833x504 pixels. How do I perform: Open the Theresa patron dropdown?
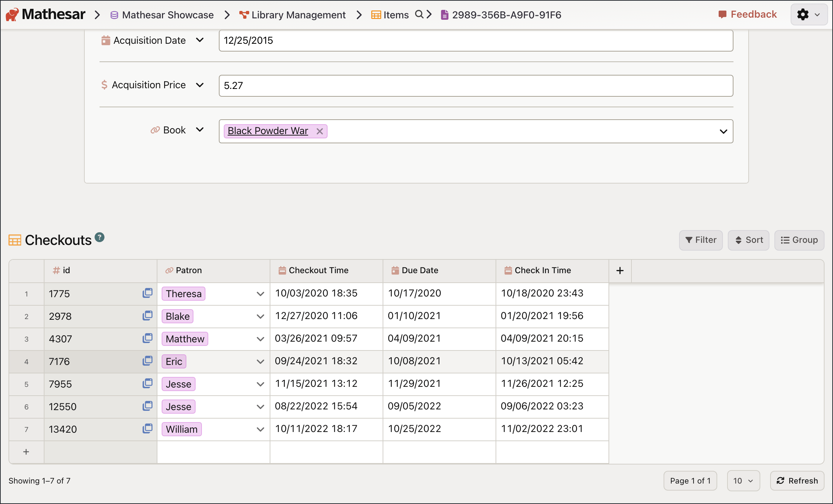[x=260, y=294]
